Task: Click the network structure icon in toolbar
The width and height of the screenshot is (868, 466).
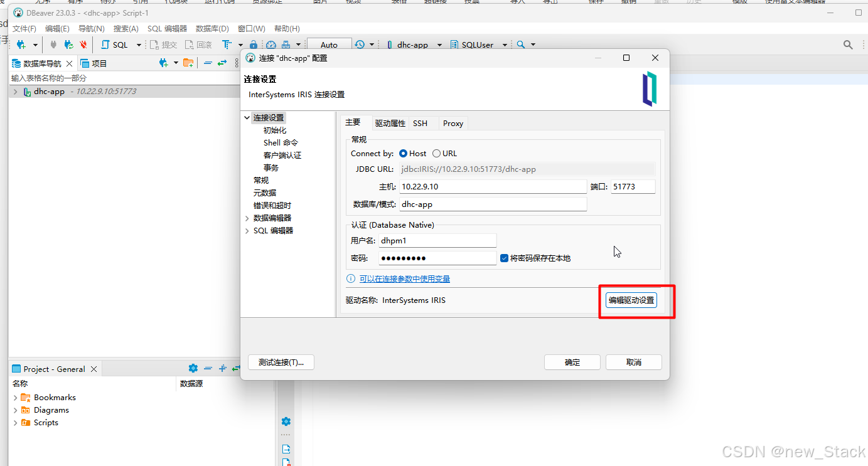Action: (286, 45)
